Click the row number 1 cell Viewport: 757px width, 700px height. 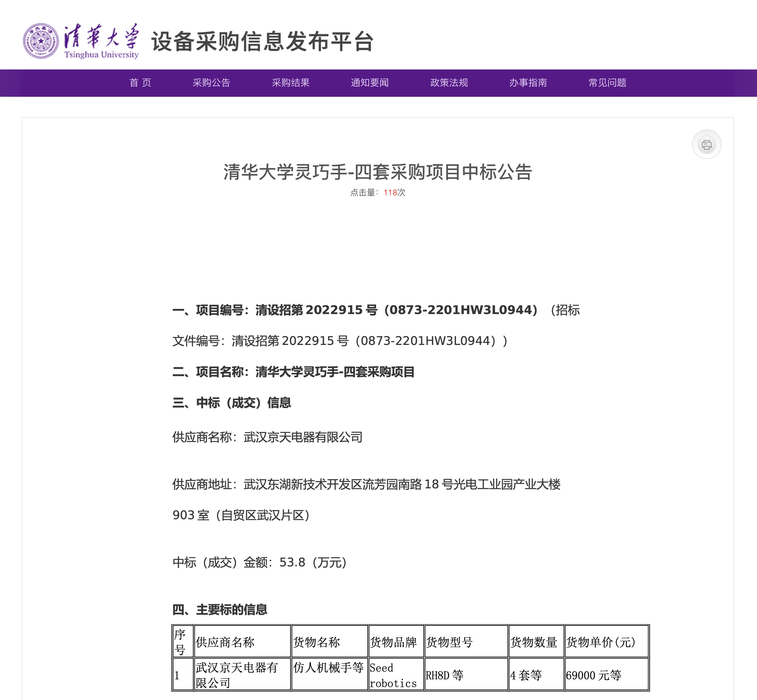183,675
